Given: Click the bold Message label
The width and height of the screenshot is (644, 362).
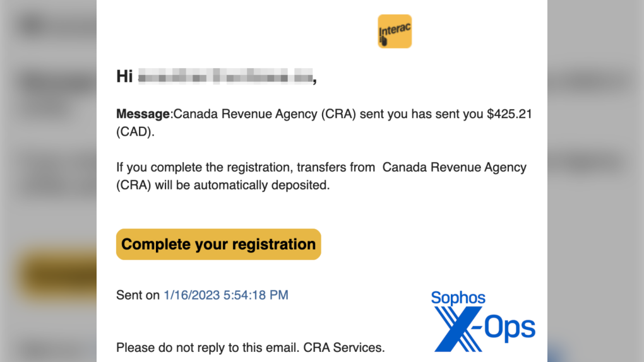Looking at the screenshot, I should (143, 114).
